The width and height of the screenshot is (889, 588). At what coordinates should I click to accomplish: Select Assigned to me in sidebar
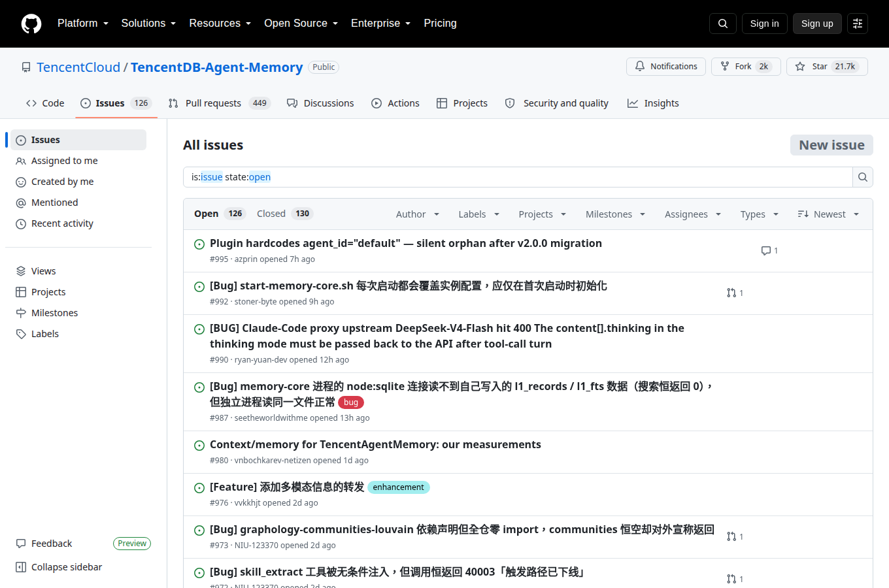point(78,161)
